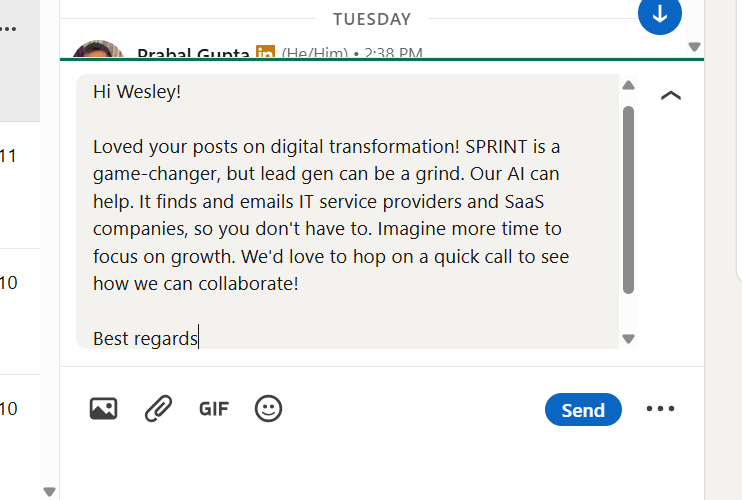Open the emoji picker smiley icon
The width and height of the screenshot is (742, 500).
coord(268,408)
